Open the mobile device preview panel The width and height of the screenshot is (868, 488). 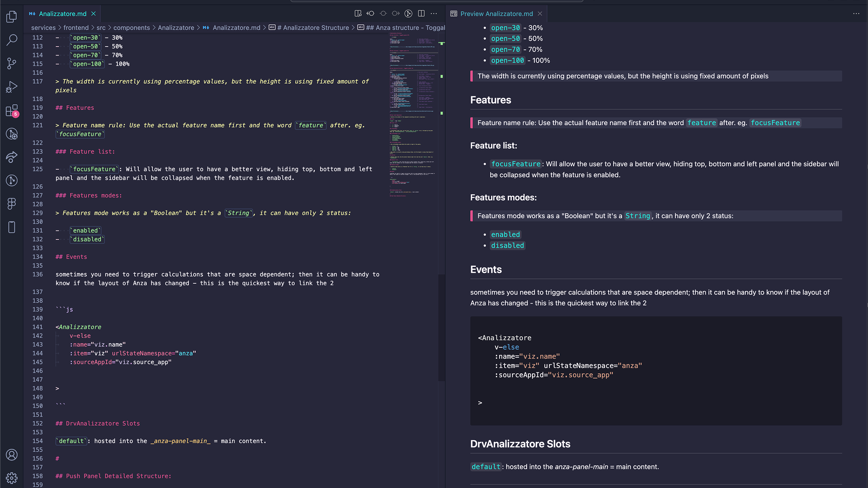(12, 227)
